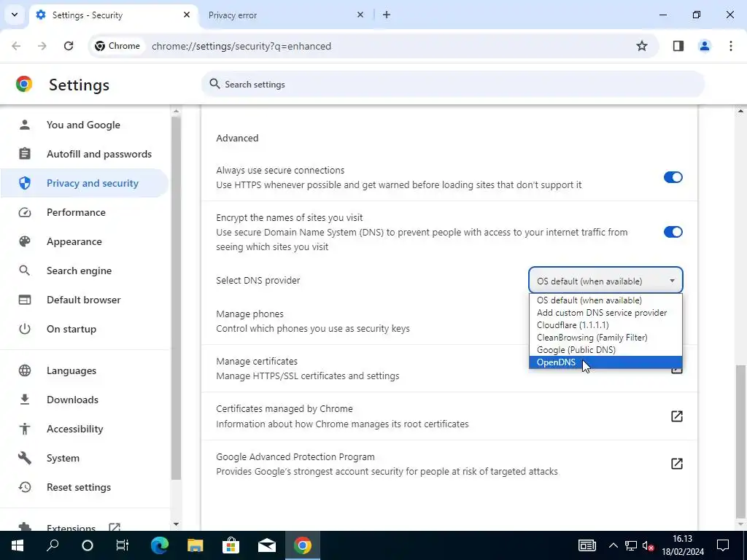Screen dimensions: 747x560
Task: Click Chrome icon on taskbar
Action: [x=303, y=545]
